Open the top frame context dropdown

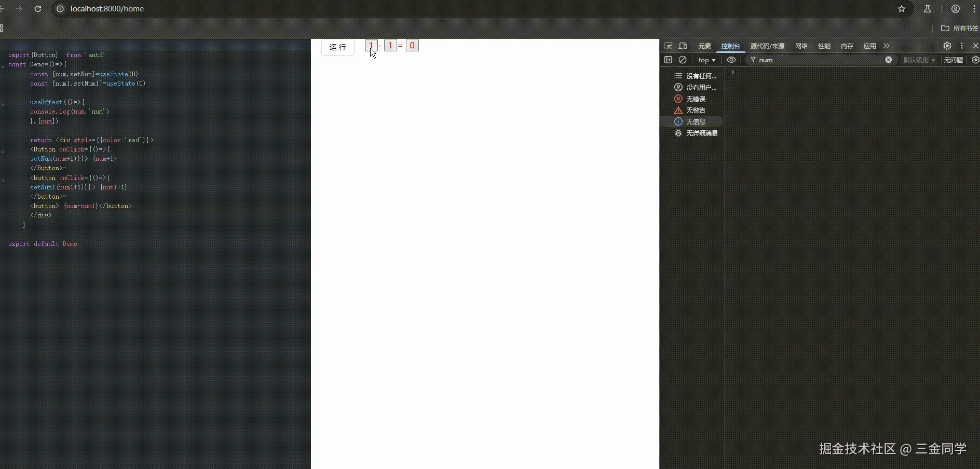coord(707,60)
